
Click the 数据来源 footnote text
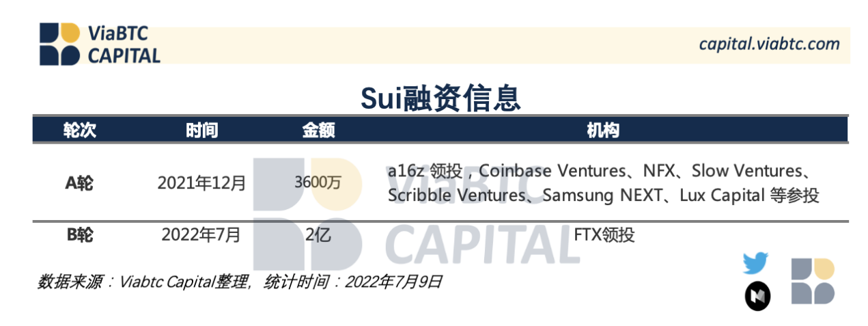(x=240, y=282)
